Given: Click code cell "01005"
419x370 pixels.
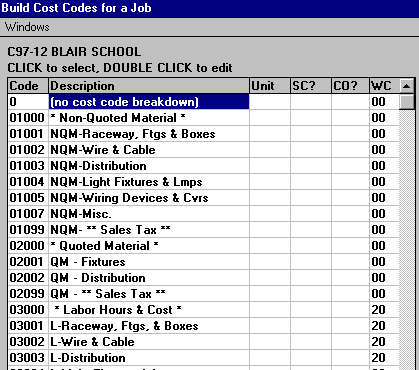Looking at the screenshot, I should coord(28,198).
